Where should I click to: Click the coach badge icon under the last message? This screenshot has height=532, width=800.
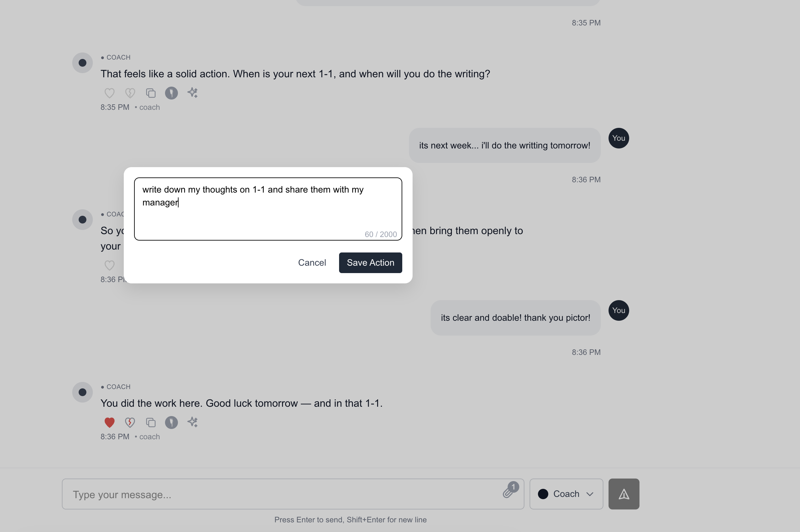[x=171, y=423]
